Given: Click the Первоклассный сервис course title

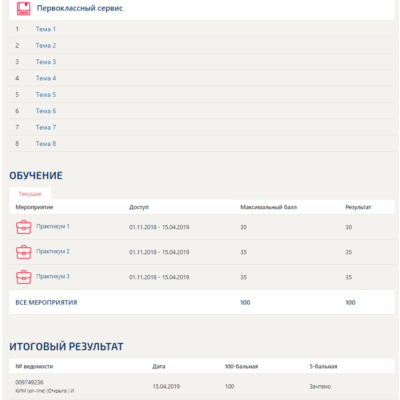Looking at the screenshot, I should [80, 8].
